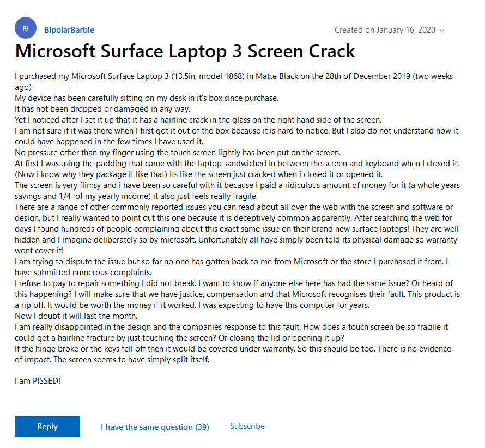Image resolution: width=485 pixels, height=448 pixels.
Task: Click the line starting 'If the hinge broke'
Action: [163, 349]
